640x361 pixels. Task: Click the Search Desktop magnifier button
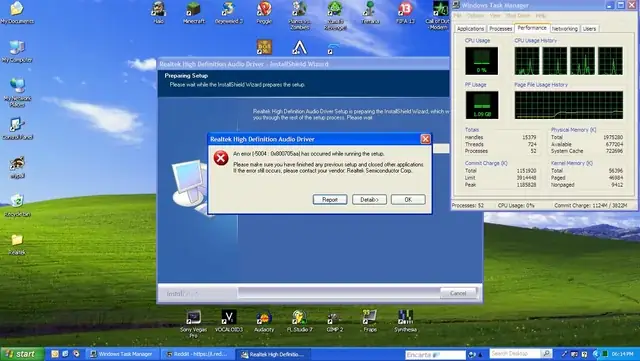point(546,354)
